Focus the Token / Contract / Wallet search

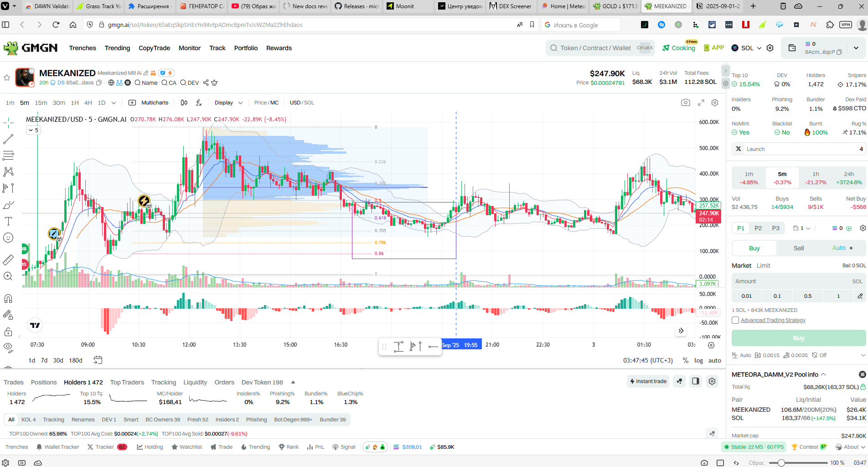pos(600,48)
